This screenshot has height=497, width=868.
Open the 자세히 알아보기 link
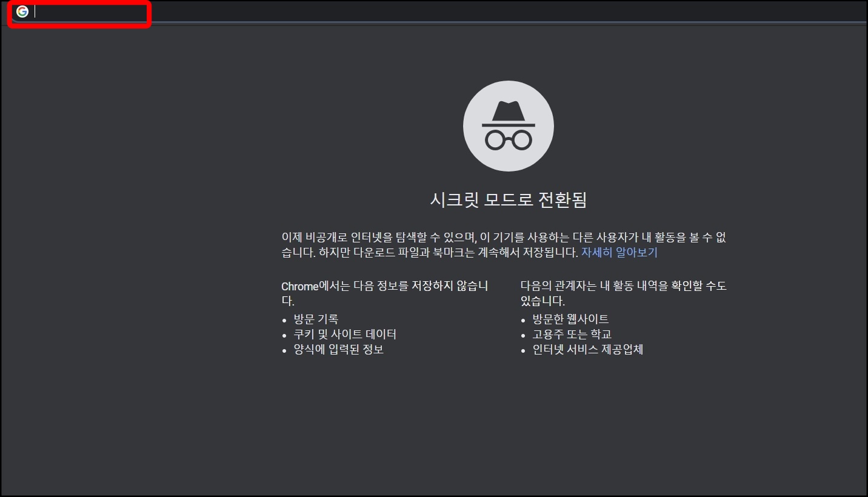click(x=619, y=252)
